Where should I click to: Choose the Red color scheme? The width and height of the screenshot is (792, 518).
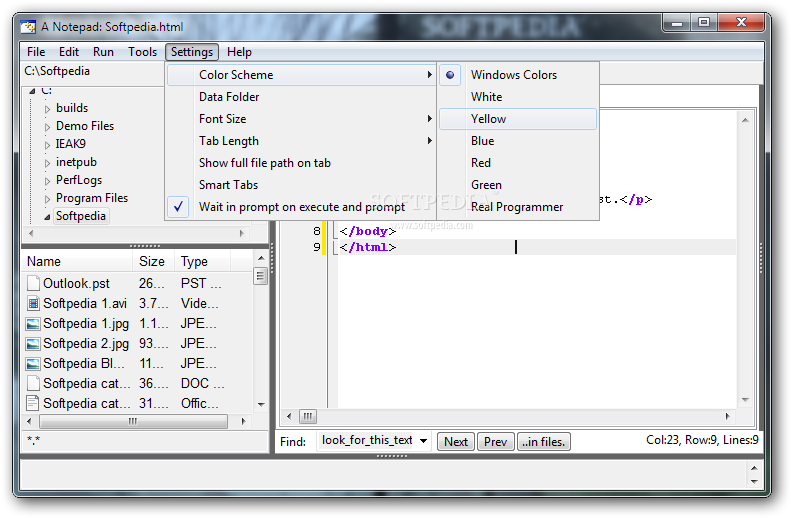pyautogui.click(x=518, y=163)
